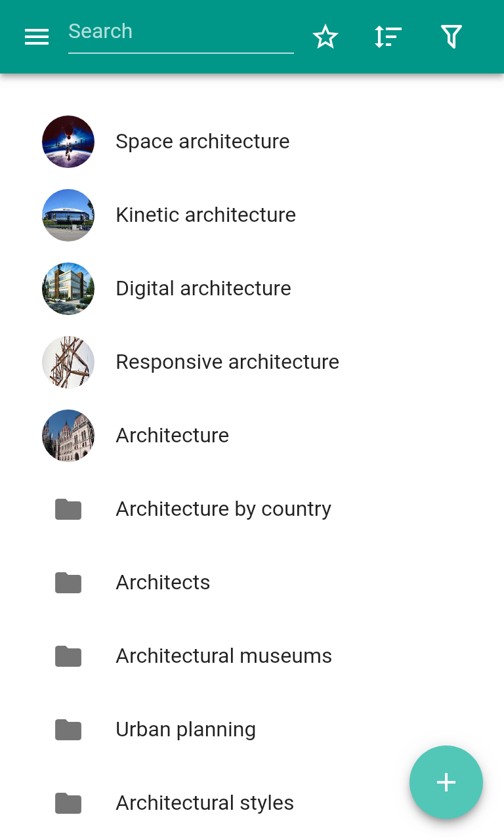Open the Space architecture article title
The width and height of the screenshot is (504, 840).
coord(203,142)
